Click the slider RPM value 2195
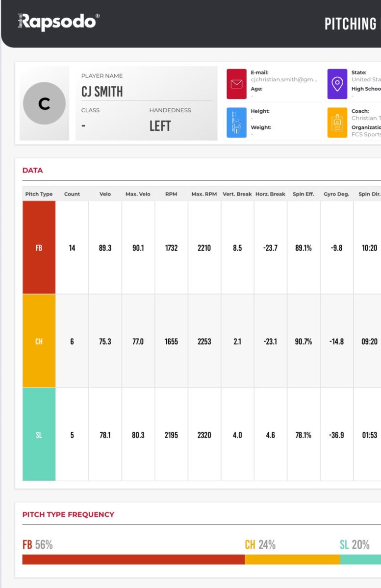Image resolution: width=381 pixels, height=588 pixels. click(x=171, y=435)
